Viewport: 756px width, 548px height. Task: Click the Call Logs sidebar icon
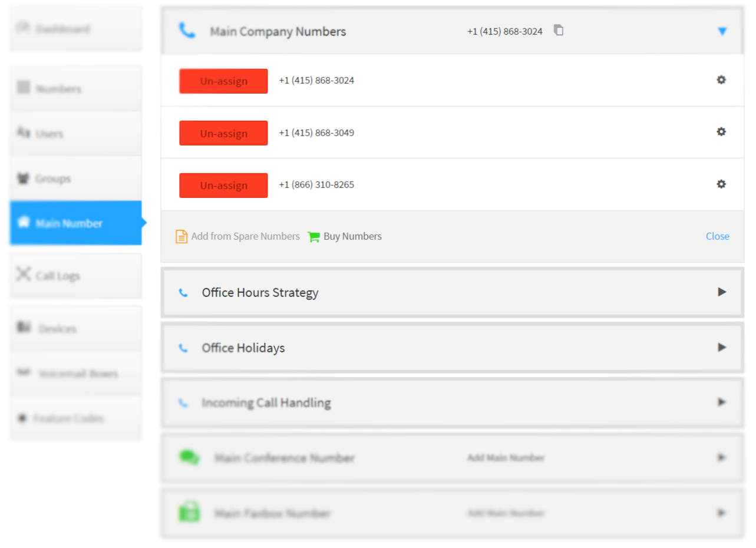(24, 274)
